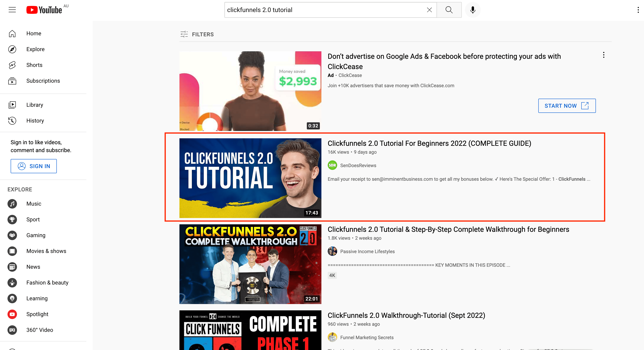The width and height of the screenshot is (644, 350).
Task: Click the SIGN IN button
Action: point(34,166)
